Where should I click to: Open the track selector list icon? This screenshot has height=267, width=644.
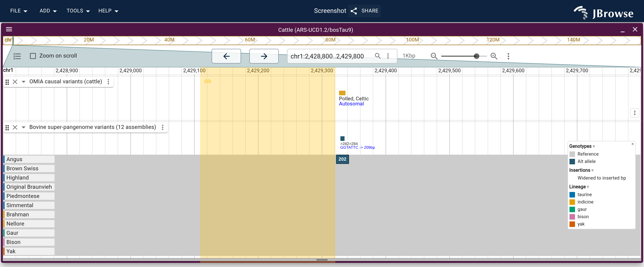pos(17,56)
